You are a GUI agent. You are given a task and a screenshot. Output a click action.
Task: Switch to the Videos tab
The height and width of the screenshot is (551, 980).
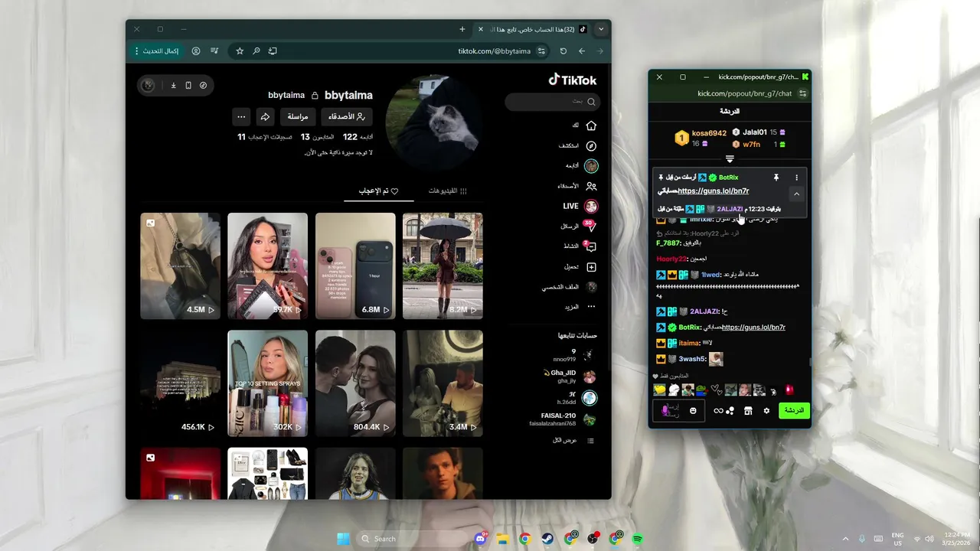[447, 191]
